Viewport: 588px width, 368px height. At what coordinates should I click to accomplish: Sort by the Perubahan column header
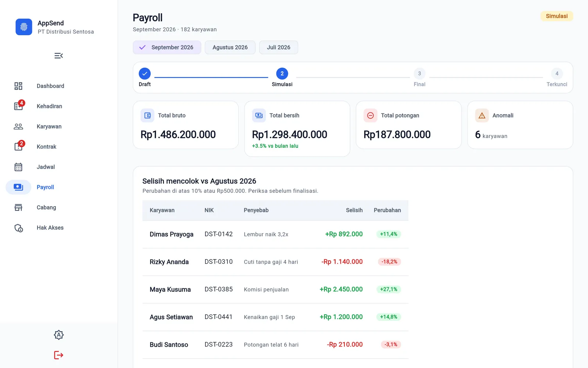(387, 210)
